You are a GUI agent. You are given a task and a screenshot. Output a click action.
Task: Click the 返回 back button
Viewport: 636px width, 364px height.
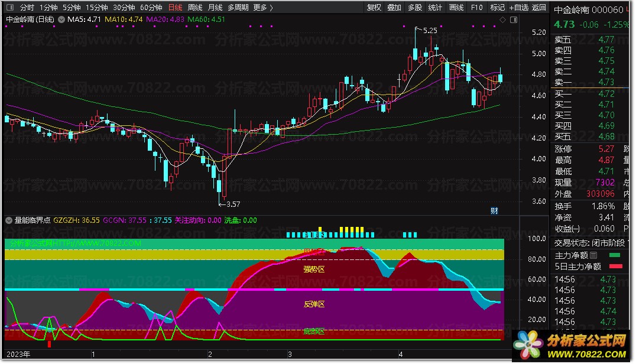(x=538, y=7)
